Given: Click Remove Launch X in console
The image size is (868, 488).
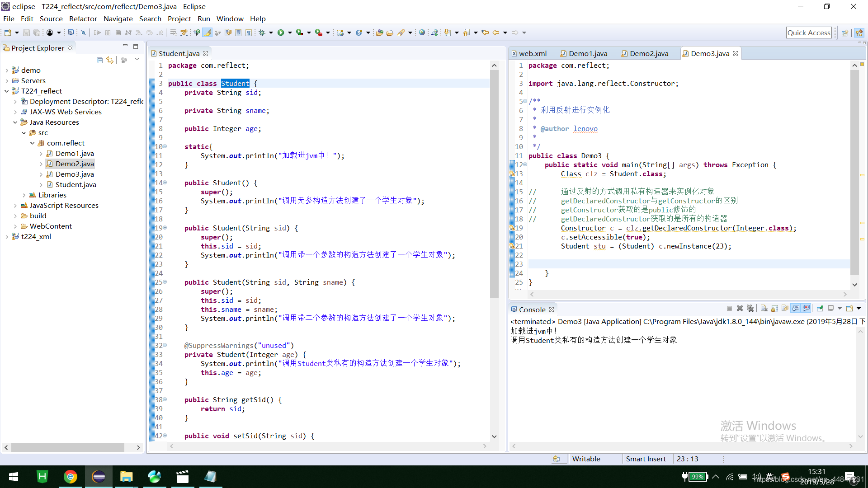Looking at the screenshot, I should 740,309.
